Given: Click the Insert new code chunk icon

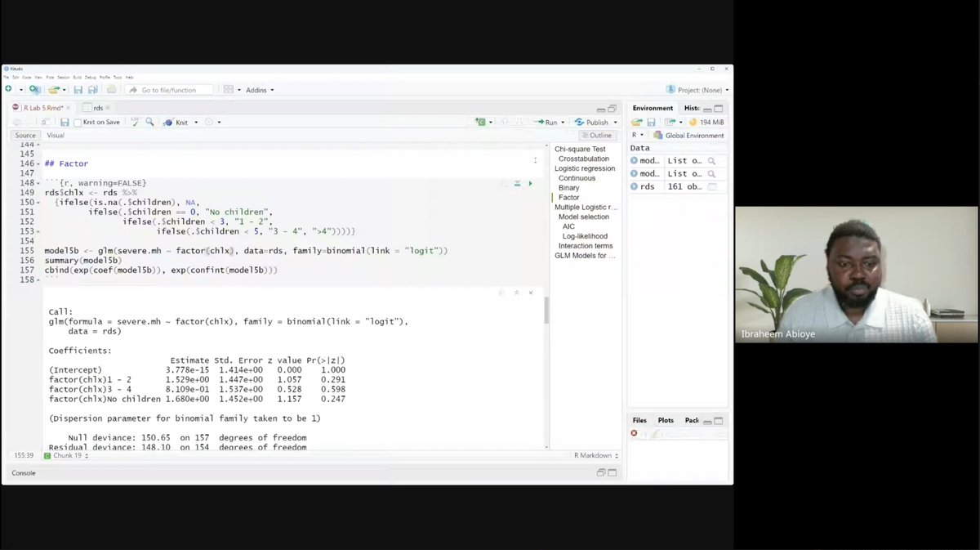Looking at the screenshot, I should tap(481, 122).
